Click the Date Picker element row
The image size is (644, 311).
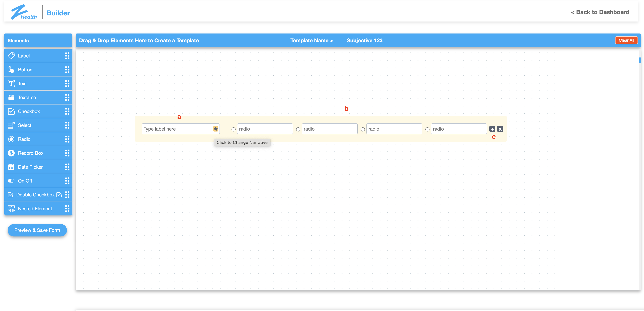[x=38, y=167]
